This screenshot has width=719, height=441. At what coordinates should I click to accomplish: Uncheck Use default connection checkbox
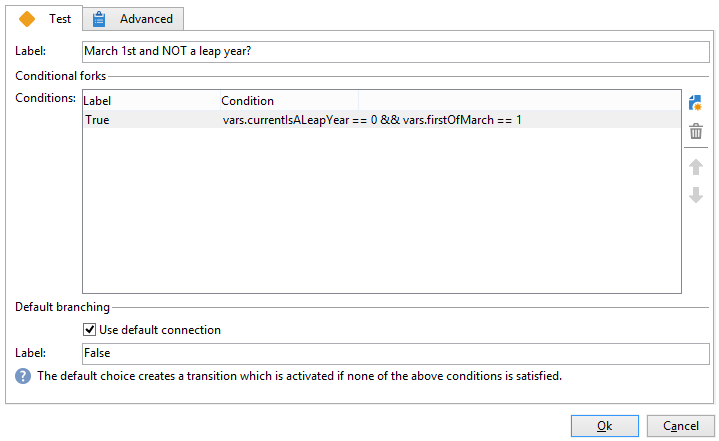(89, 330)
